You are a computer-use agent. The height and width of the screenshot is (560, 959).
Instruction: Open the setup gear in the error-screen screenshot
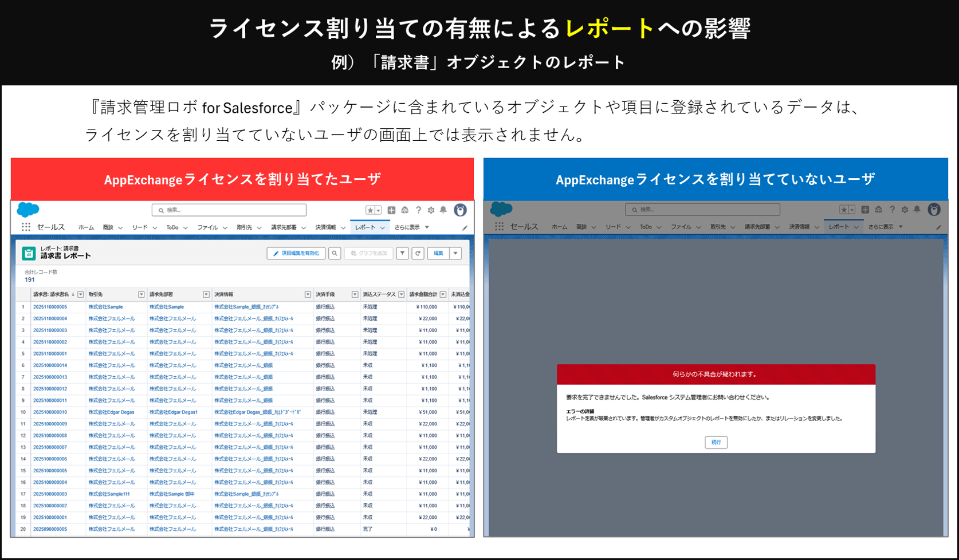pyautogui.click(x=905, y=210)
